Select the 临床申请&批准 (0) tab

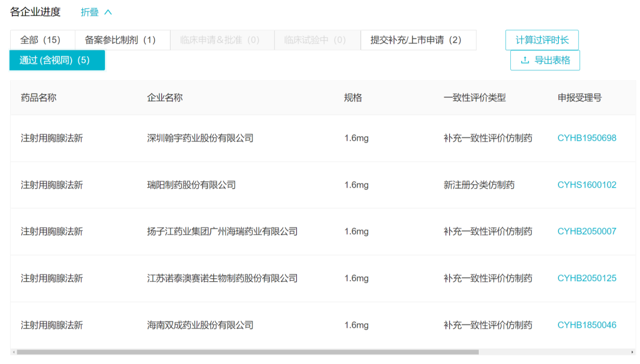point(222,40)
